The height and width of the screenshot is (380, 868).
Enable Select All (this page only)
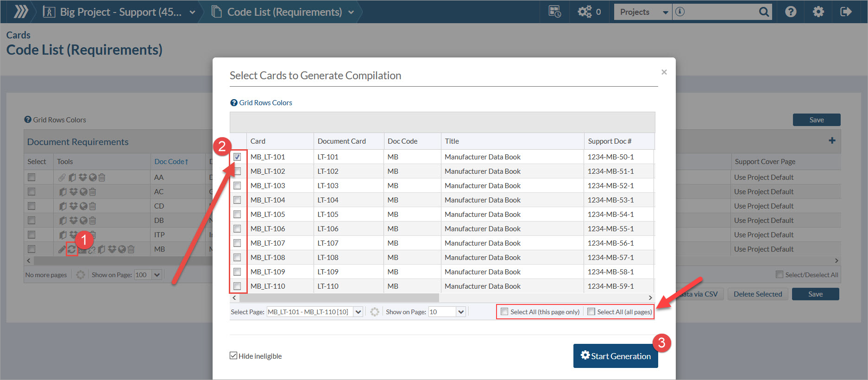click(504, 312)
